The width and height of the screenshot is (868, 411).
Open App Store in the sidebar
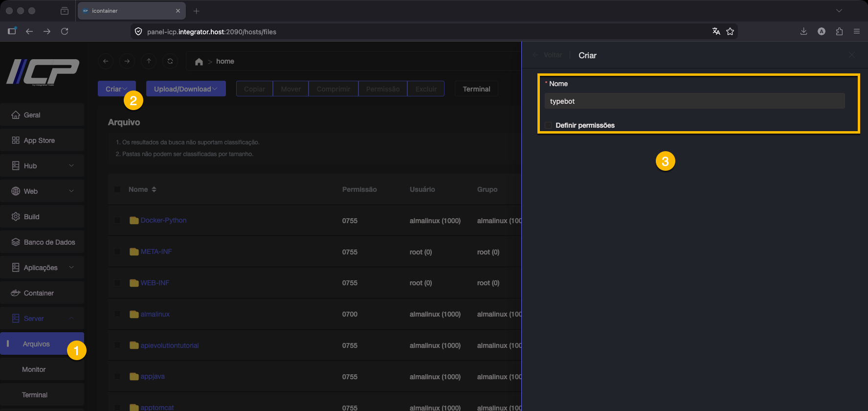[x=39, y=140]
